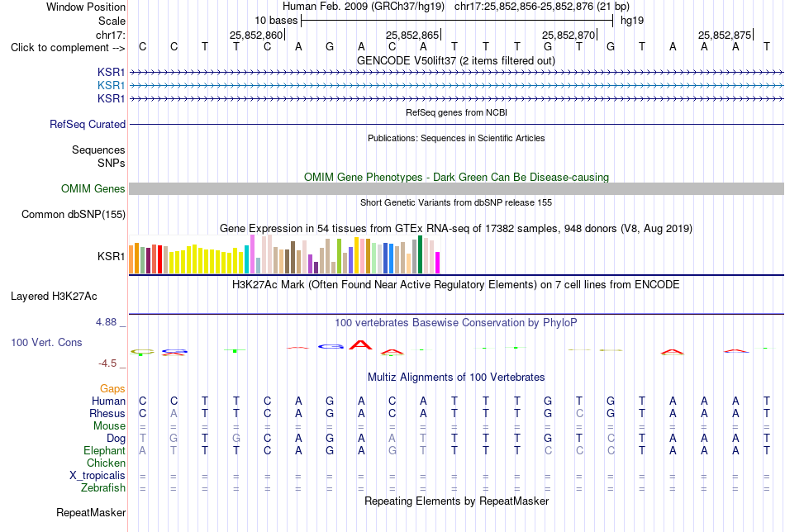Click the large red A in the PhyloP logo
The image size is (785, 532).
click(361, 344)
